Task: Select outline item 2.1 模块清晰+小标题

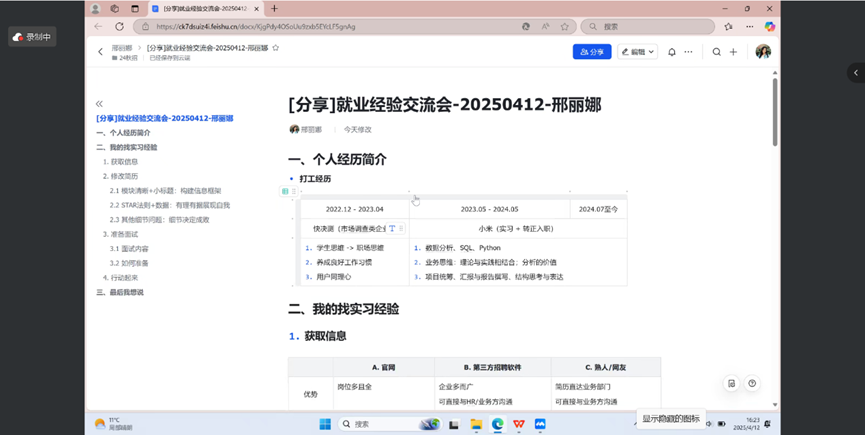Action: click(x=165, y=191)
